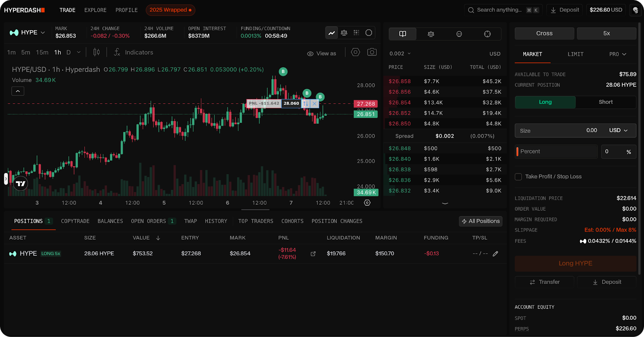Screen dimensions: 644x337
Task: Click the All Positions button
Action: (x=481, y=221)
